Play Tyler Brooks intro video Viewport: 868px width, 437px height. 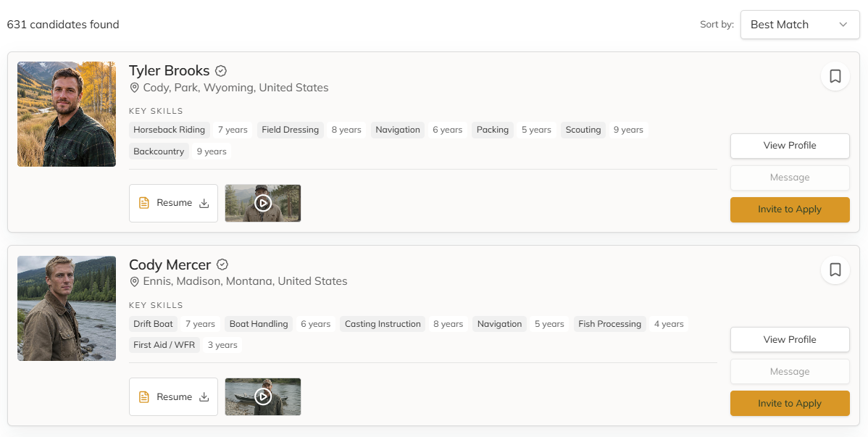[x=263, y=203]
